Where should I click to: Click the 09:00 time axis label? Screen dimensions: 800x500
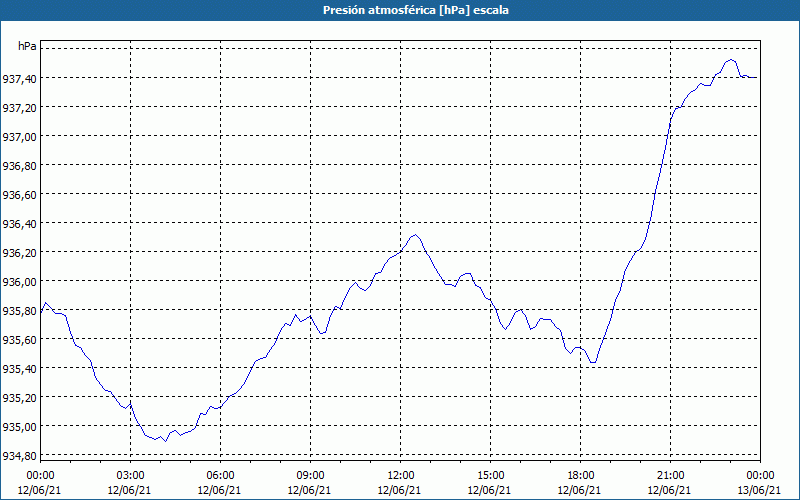(x=310, y=476)
